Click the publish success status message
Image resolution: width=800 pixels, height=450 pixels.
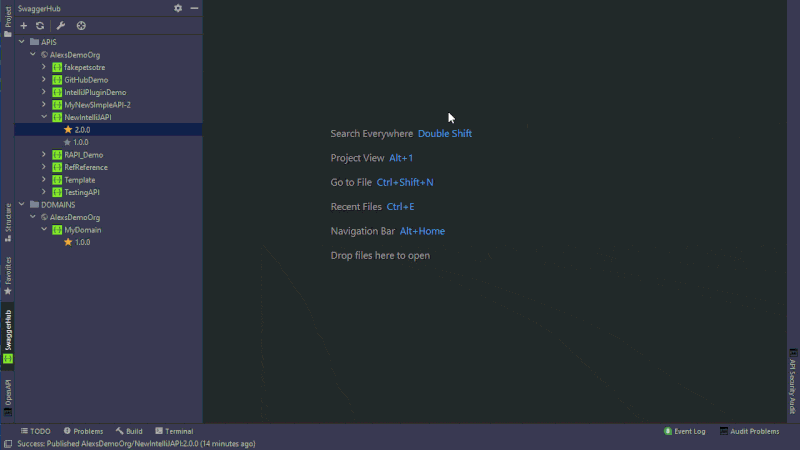point(136,444)
